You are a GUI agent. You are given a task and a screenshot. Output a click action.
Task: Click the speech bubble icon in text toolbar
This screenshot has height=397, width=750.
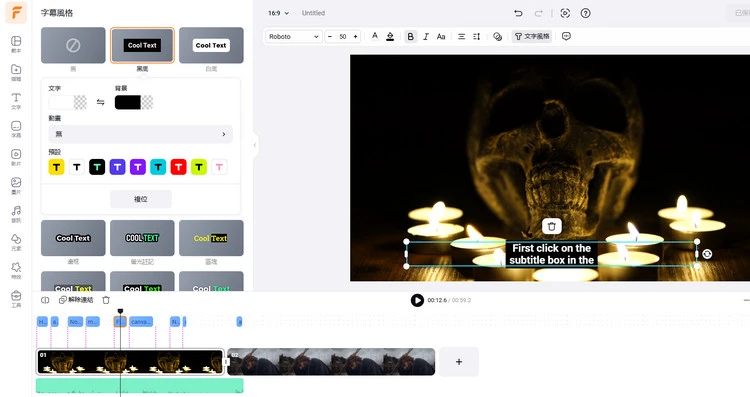[x=566, y=36]
